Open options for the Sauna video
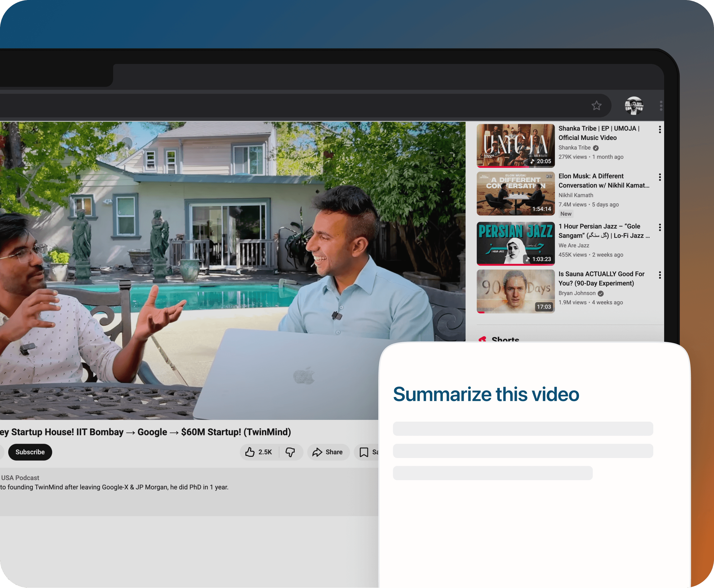This screenshot has height=588, width=714. coord(659,275)
